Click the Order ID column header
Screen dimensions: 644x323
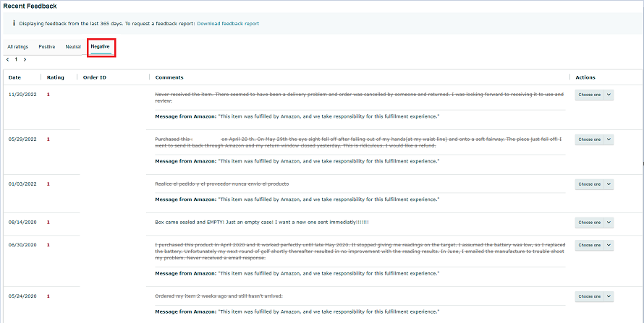[95, 77]
